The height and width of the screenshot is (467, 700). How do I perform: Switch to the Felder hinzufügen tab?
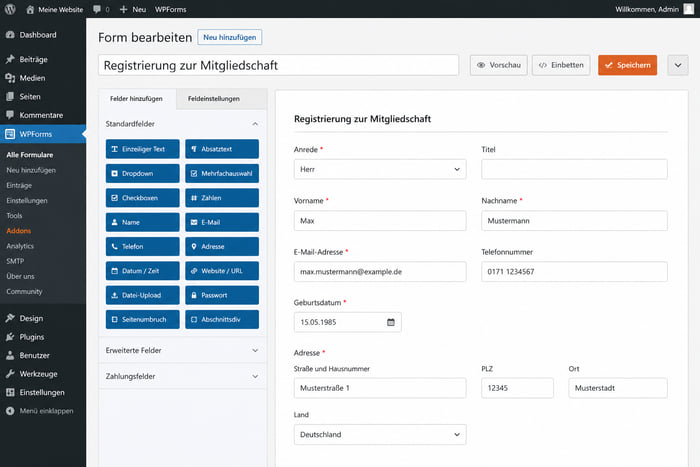point(137,99)
